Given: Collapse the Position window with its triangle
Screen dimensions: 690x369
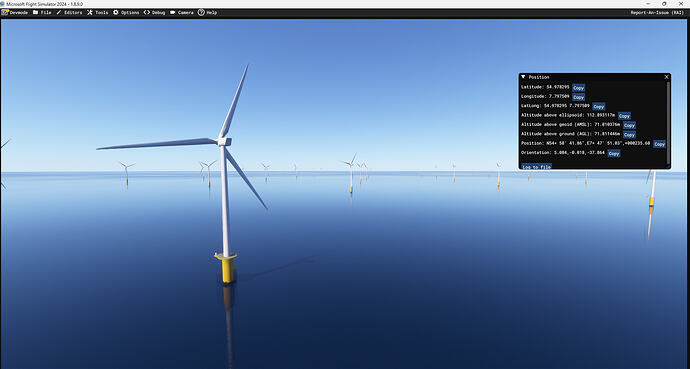Looking at the screenshot, I should (523, 77).
